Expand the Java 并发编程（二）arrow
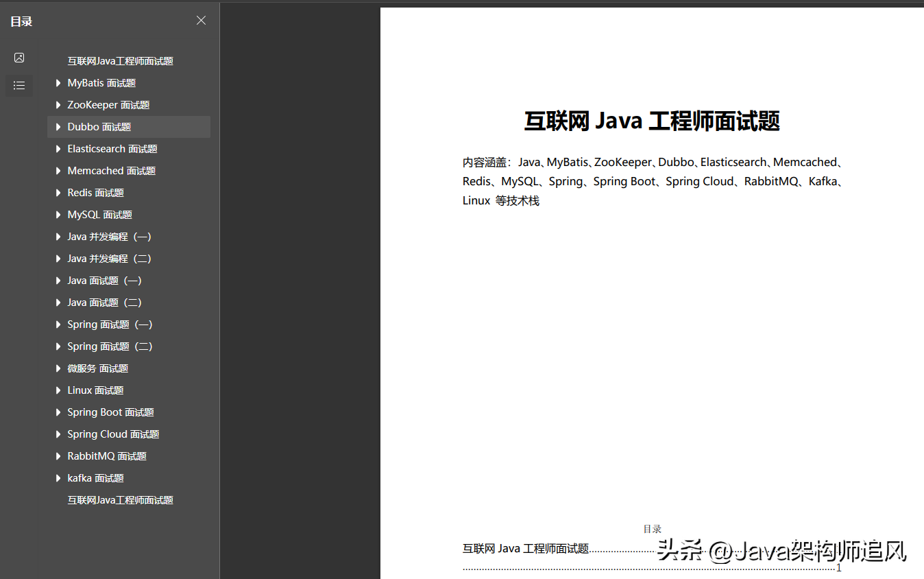This screenshot has height=579, width=924. point(58,259)
